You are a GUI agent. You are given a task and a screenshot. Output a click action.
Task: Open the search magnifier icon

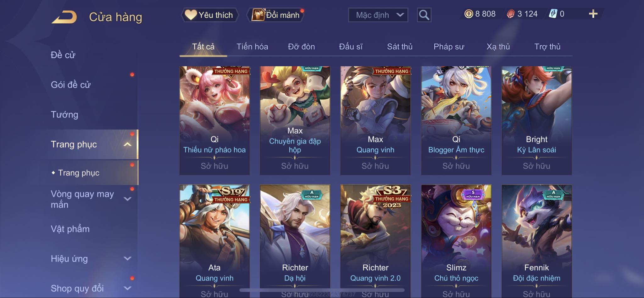click(424, 15)
